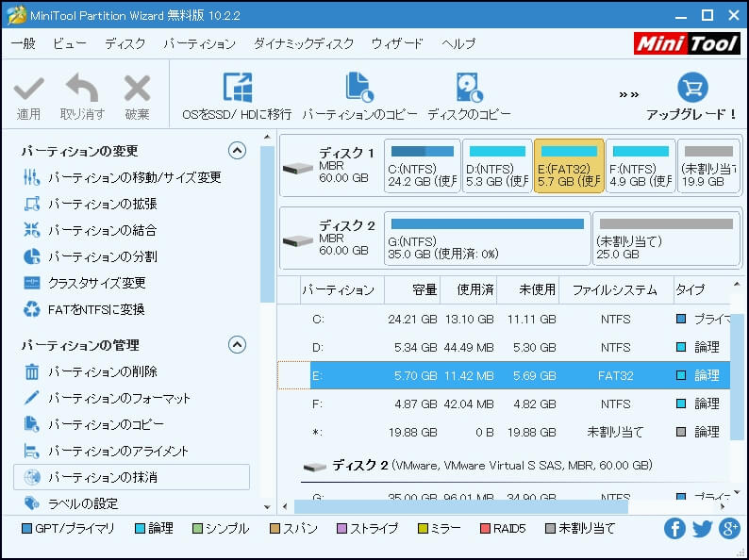Select the G:(NTFS) block on Disk 2 map
Screen dimensions: 749x560
(x=488, y=239)
